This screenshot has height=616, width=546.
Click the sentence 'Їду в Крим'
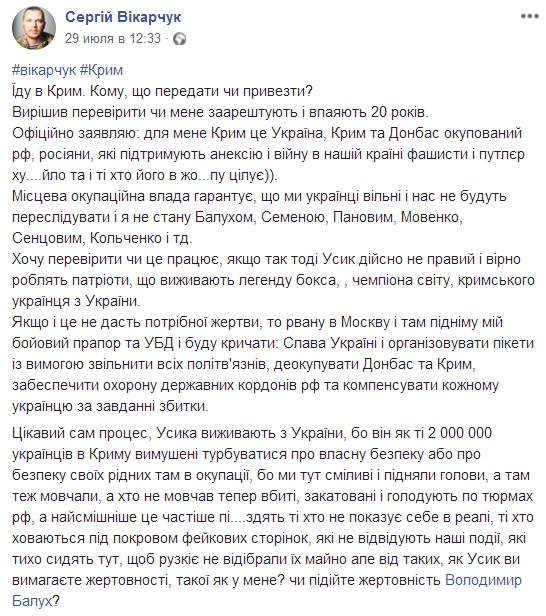point(48,92)
